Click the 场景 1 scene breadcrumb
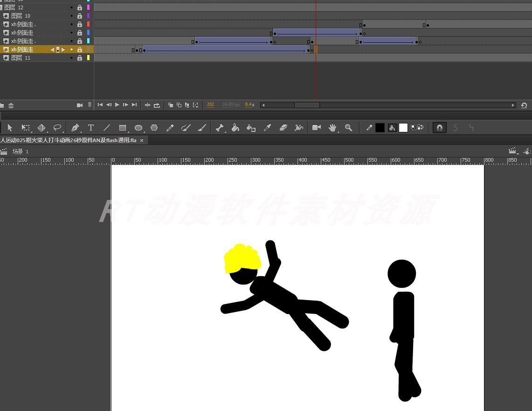The width and height of the screenshot is (532, 411). pos(21,151)
